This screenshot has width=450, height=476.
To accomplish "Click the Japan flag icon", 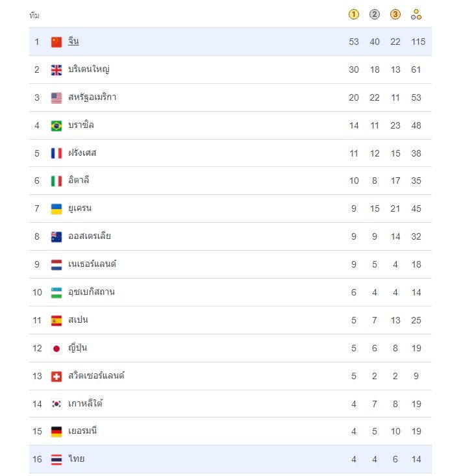I will point(56,349).
